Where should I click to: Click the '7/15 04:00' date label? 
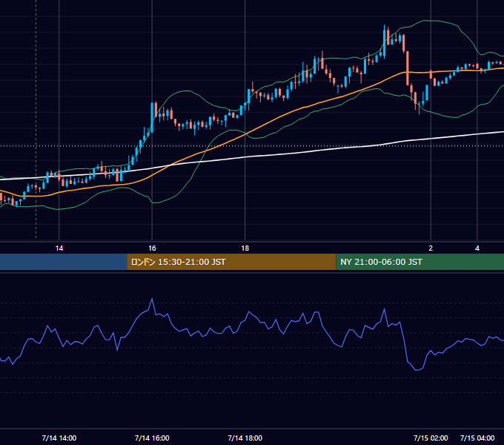point(477,438)
